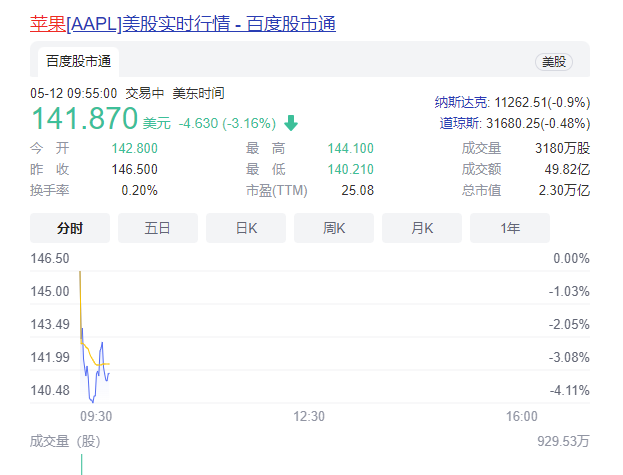Image resolution: width=623 pixels, height=475 pixels.
Task: Switch chart to 周K view
Action: (334, 228)
